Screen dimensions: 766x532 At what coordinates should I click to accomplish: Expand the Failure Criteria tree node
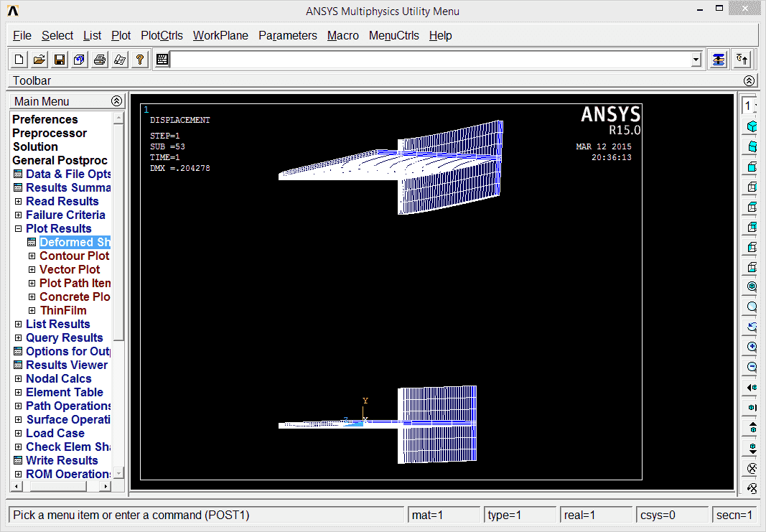tap(18, 215)
